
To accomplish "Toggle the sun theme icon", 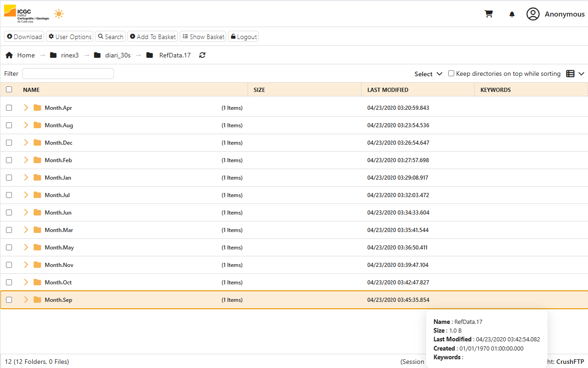I will [58, 14].
